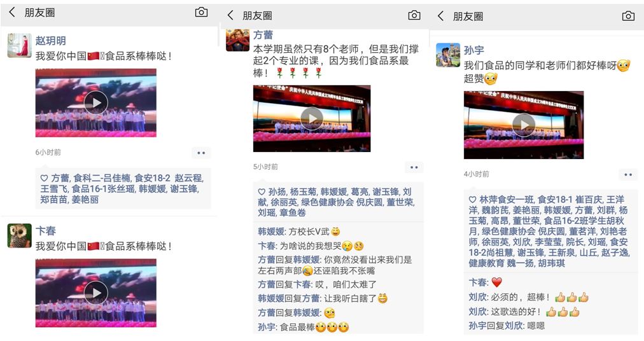Expand like/comment menu on 方蕾's post

(414, 167)
